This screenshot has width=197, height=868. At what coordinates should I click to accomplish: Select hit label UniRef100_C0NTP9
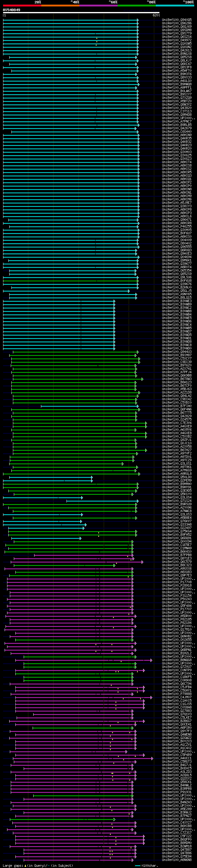point(177,670)
